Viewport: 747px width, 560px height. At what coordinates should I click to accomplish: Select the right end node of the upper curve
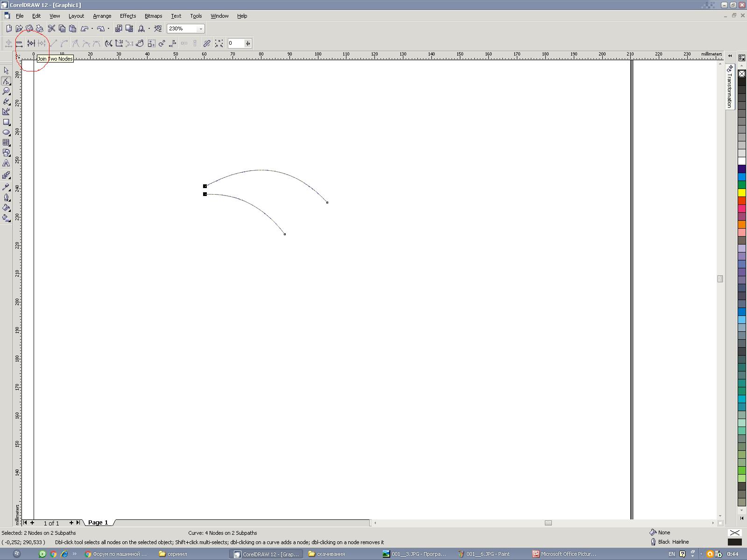(x=327, y=203)
